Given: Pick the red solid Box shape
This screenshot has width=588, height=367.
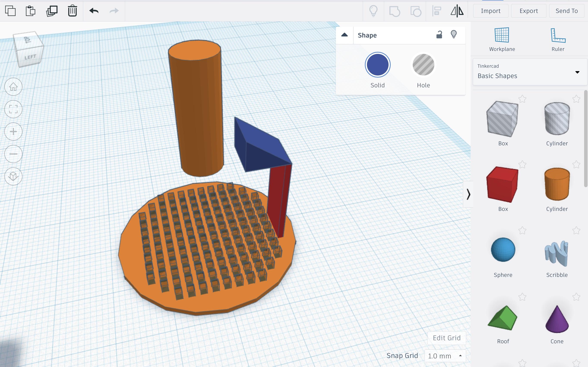Looking at the screenshot, I should tap(503, 185).
